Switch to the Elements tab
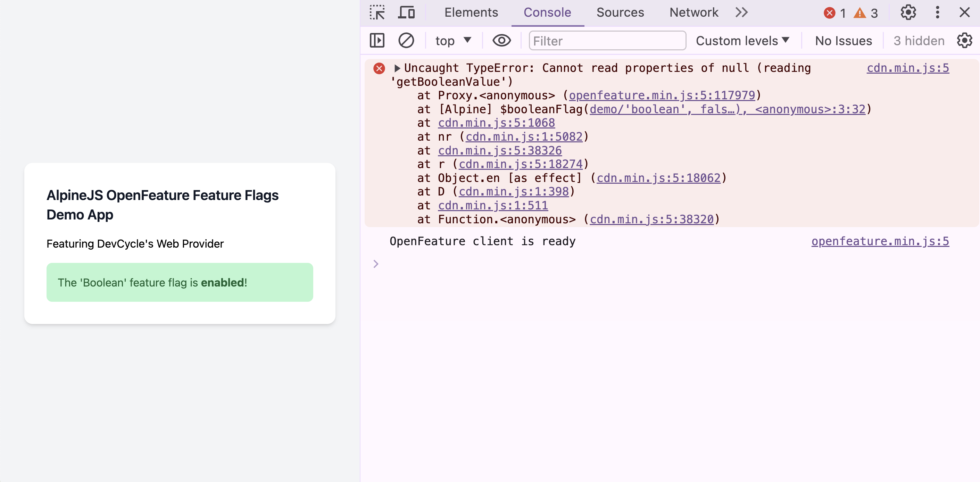Screen dimensions: 980x482 [471, 13]
